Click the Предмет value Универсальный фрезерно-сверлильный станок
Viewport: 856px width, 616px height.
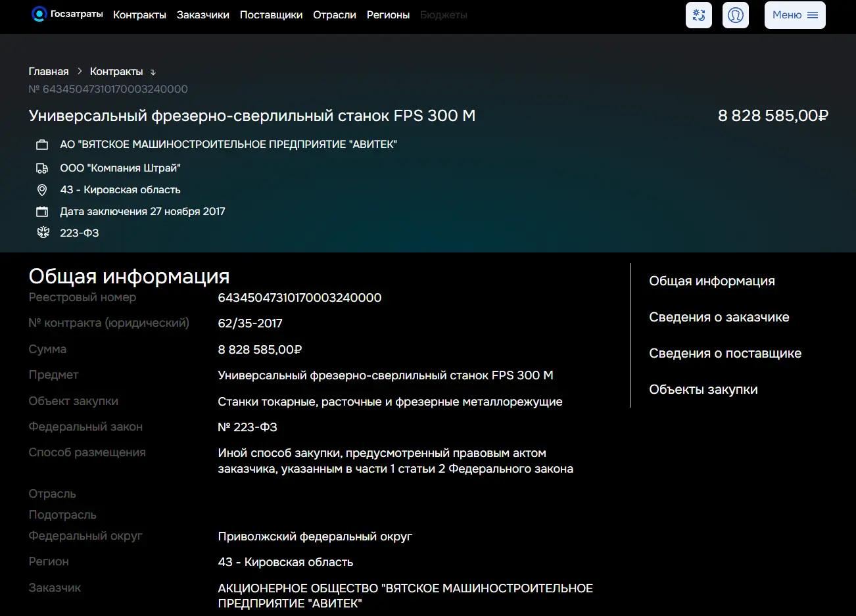pos(385,375)
